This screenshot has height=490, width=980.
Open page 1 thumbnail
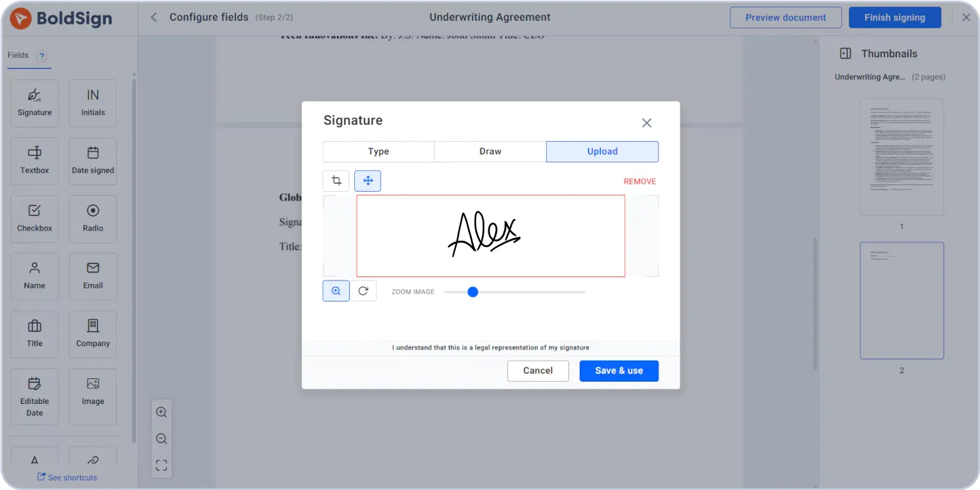[x=901, y=157]
